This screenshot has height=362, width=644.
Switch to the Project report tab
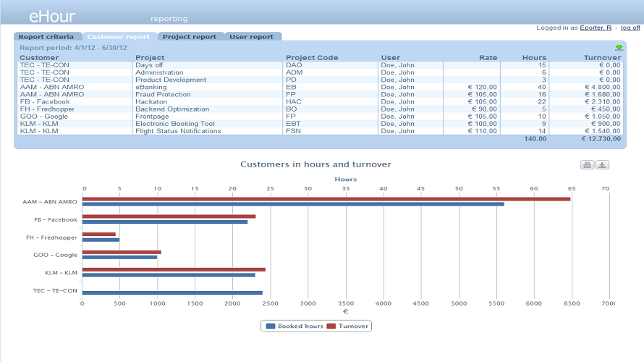coord(190,37)
